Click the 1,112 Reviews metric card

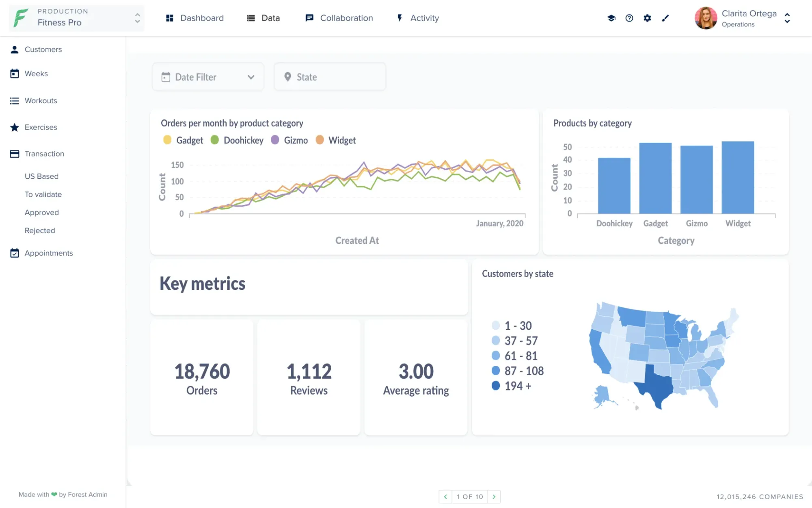(309, 378)
